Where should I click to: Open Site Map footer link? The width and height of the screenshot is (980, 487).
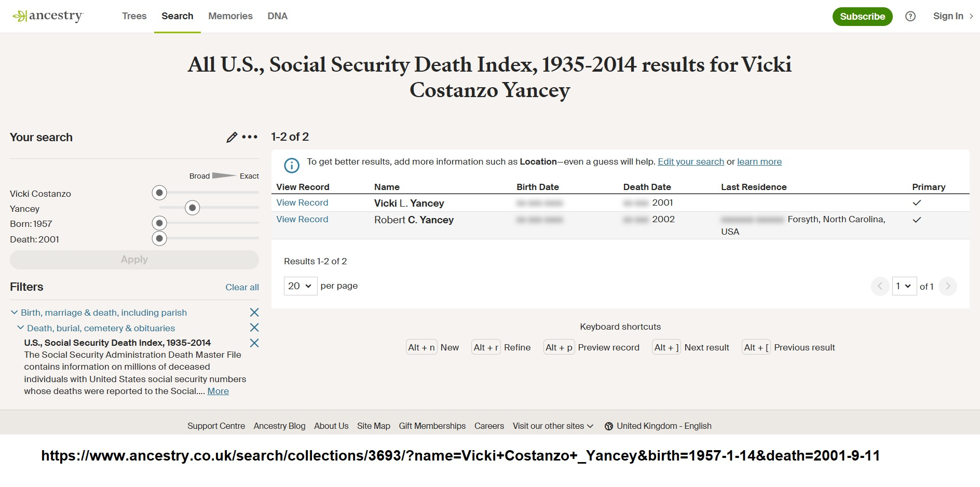pos(374,426)
